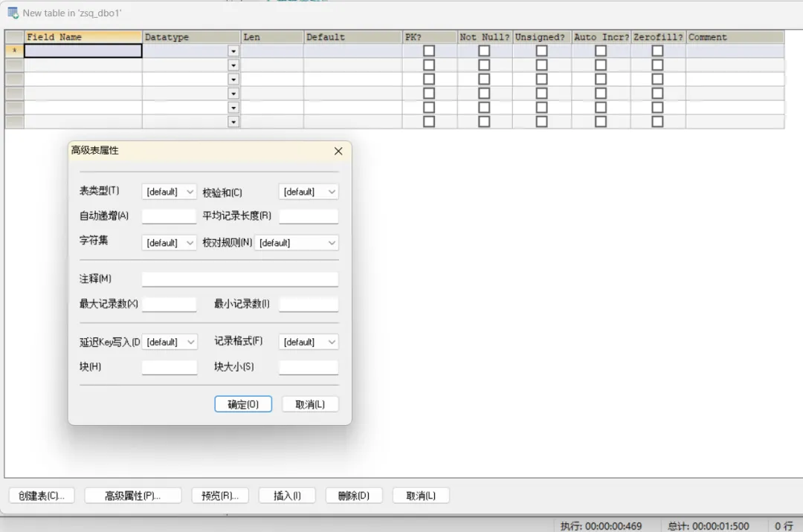Expand the 校验和(C) dropdown
Screen dimensions: 803x532
[x=309, y=192]
